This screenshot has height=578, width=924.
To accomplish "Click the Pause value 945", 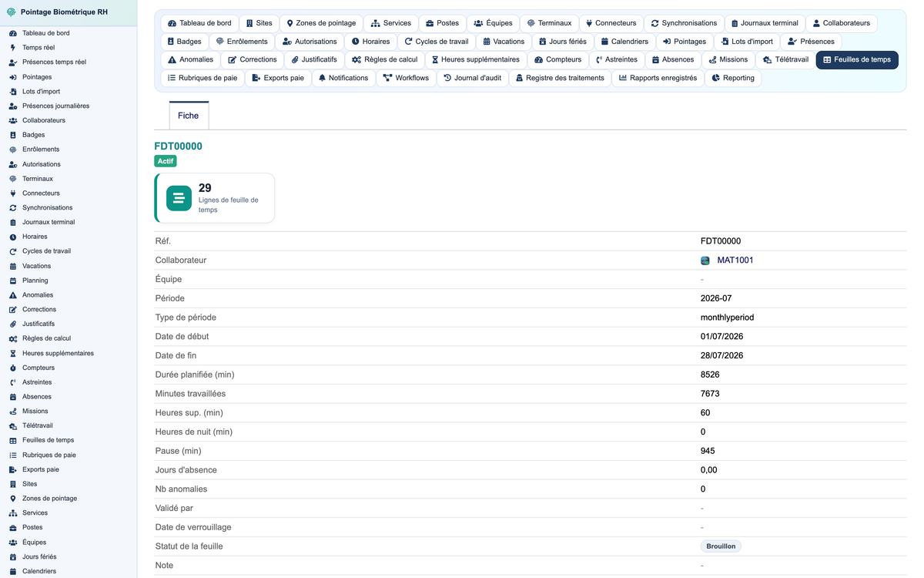I will pos(708,451).
